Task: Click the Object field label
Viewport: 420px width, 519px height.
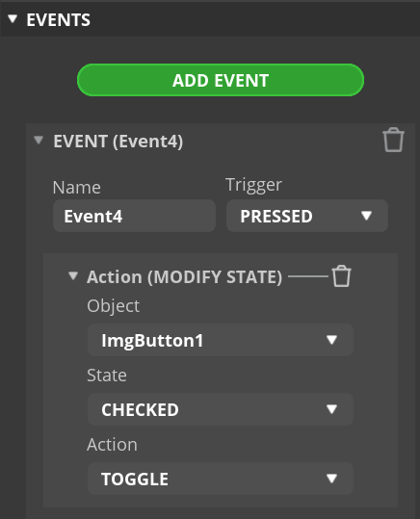Action: coord(114,306)
